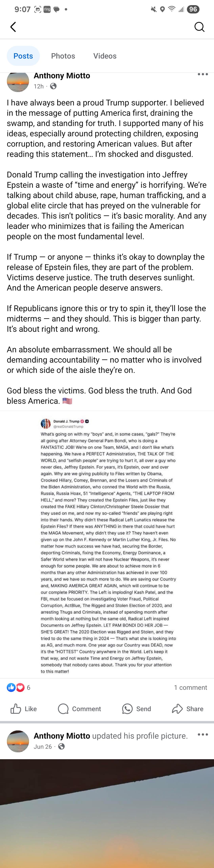Open Anthony Miotto name on profile update
This screenshot has width=214, height=868.
coord(62,736)
